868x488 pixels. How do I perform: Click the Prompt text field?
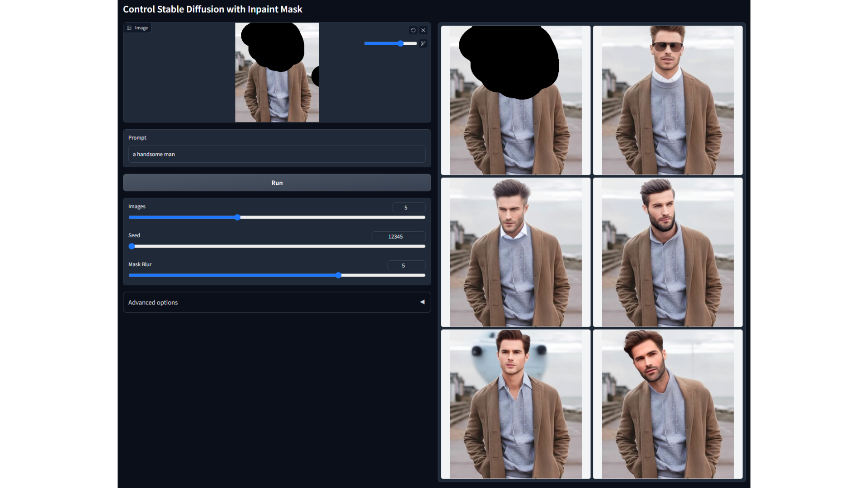point(277,154)
